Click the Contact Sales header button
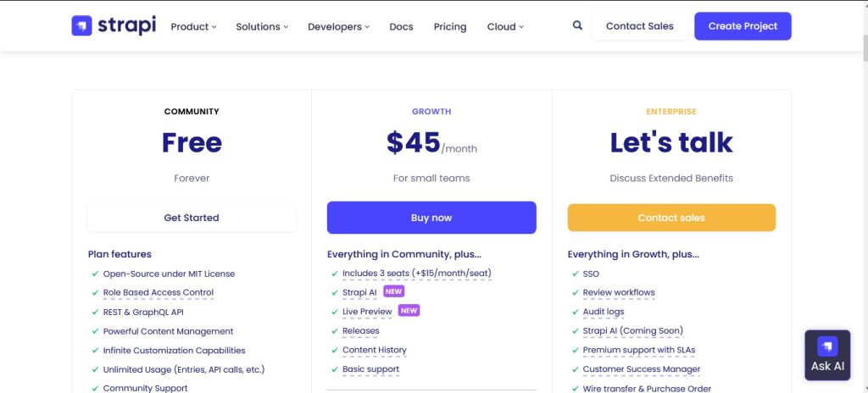This screenshot has height=393, width=868. click(640, 26)
